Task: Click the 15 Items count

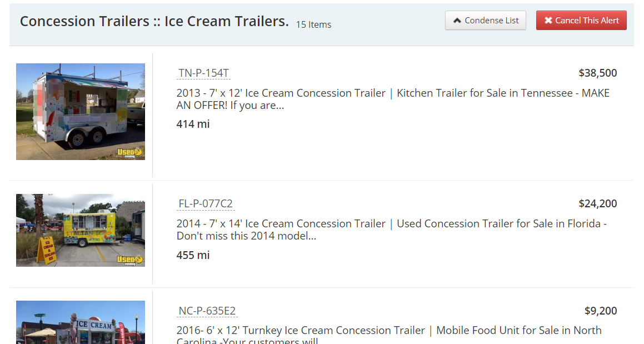Action: click(x=313, y=24)
